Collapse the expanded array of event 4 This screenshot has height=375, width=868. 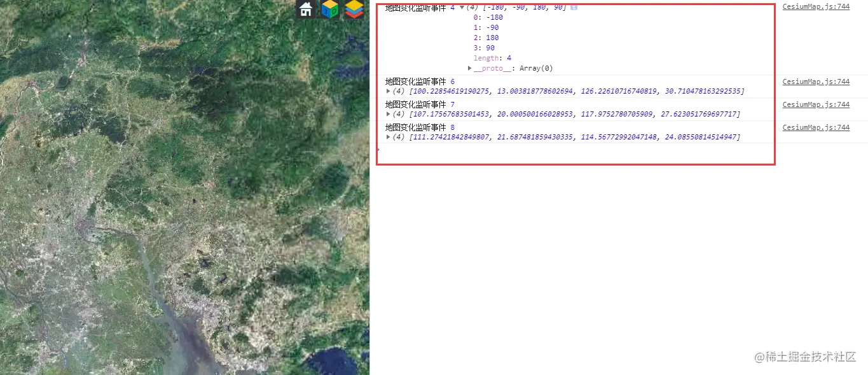pos(462,8)
